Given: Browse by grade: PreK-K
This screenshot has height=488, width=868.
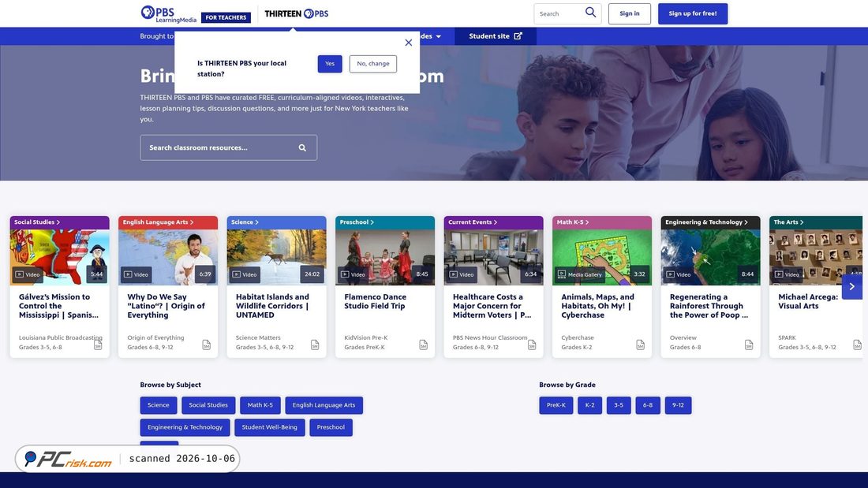Looking at the screenshot, I should (x=556, y=405).
